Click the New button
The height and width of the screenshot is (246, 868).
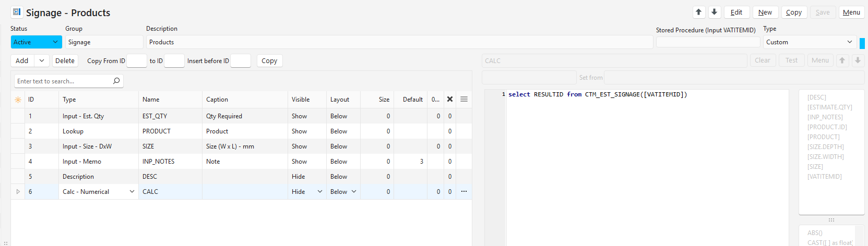tap(765, 13)
